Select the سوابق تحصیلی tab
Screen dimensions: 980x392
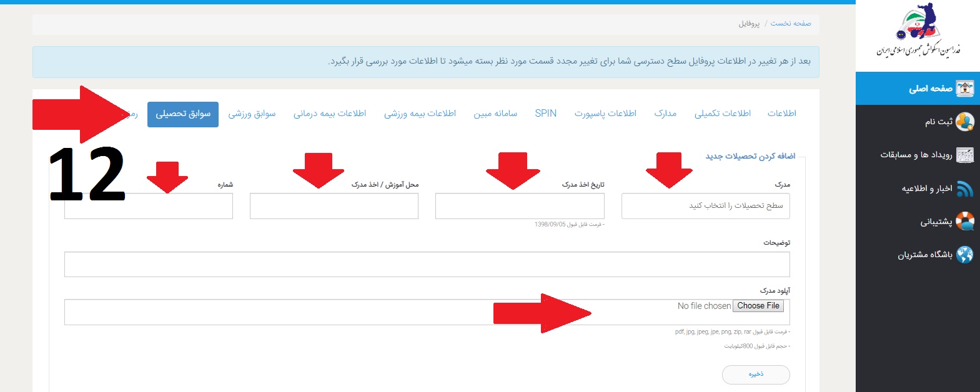tap(183, 114)
